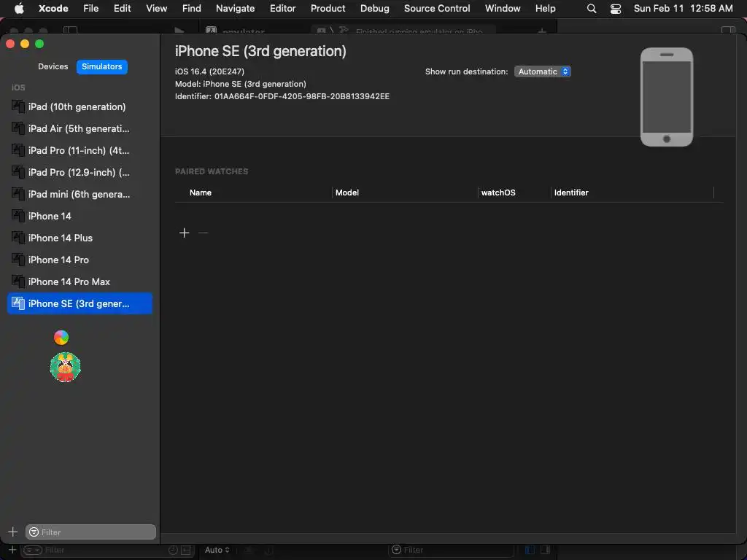This screenshot has height=560, width=747.
Task: Click the simulator icon beside iPad Pro (12.9-inch)
Action: coord(18,172)
